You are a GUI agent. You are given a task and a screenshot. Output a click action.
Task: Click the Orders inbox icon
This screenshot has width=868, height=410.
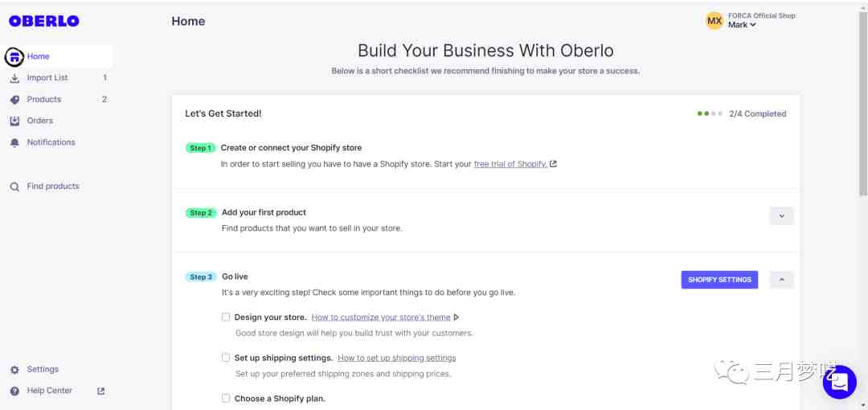[x=14, y=121]
